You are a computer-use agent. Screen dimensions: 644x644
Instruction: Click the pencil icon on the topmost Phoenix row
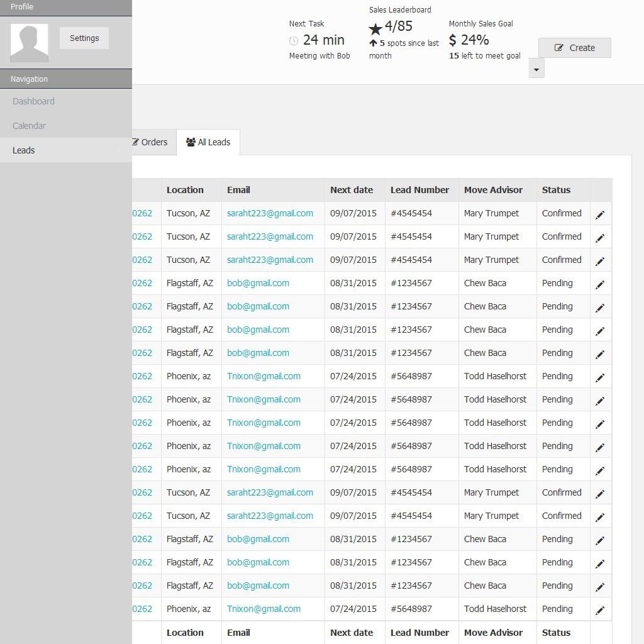600,377
